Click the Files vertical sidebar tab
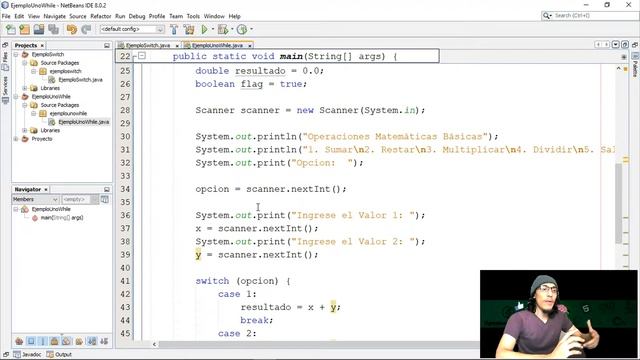Viewport: 640px width, 360px height. point(5,61)
